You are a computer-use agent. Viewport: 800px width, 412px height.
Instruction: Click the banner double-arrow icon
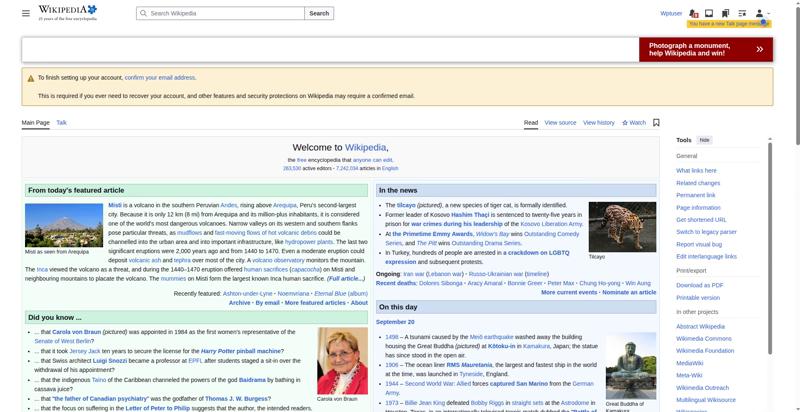[760, 49]
